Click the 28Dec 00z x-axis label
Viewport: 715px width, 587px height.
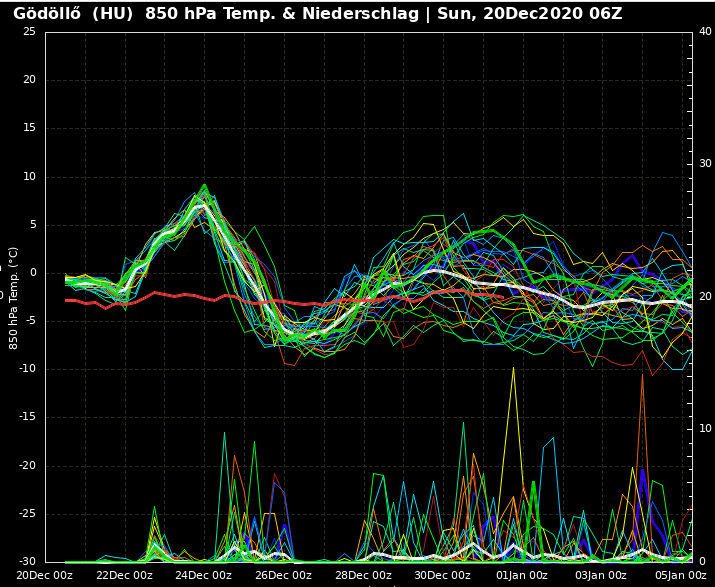(363, 575)
